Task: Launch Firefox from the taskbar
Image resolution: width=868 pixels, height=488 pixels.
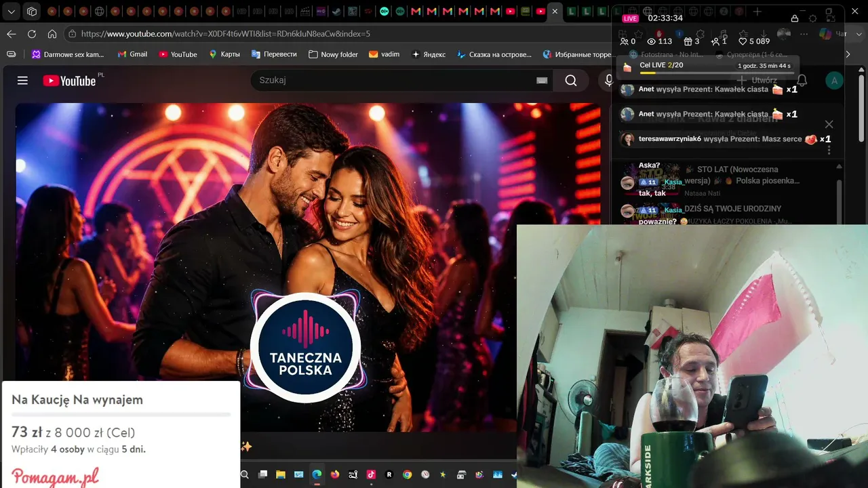Action: [335, 474]
